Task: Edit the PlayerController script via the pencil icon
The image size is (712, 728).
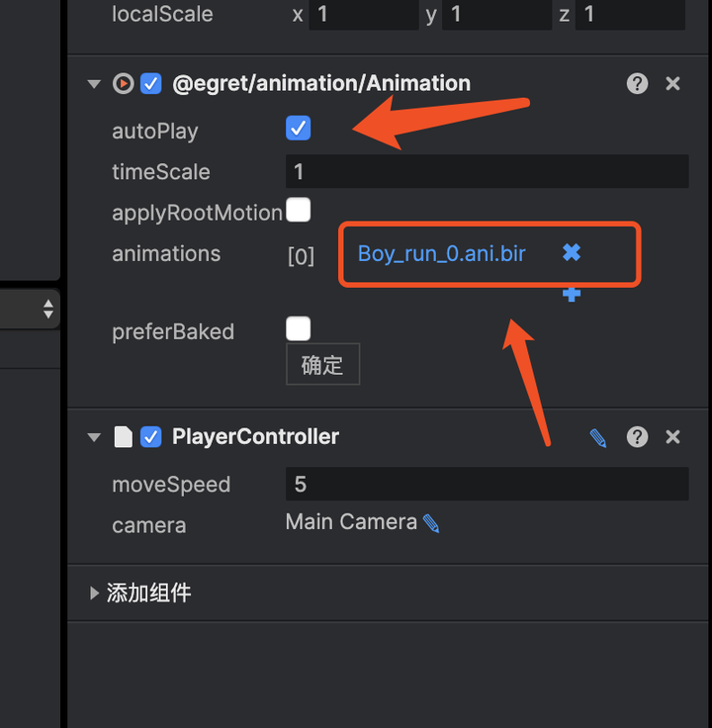Action: [598, 438]
